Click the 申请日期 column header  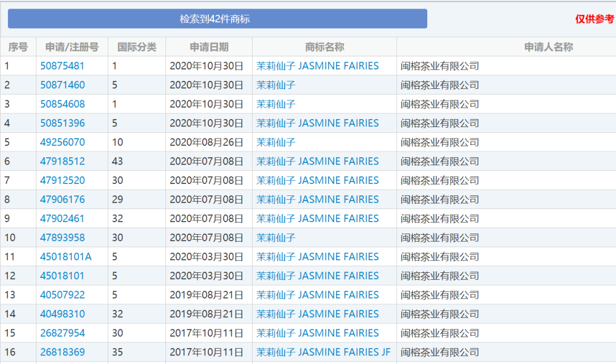click(x=209, y=47)
